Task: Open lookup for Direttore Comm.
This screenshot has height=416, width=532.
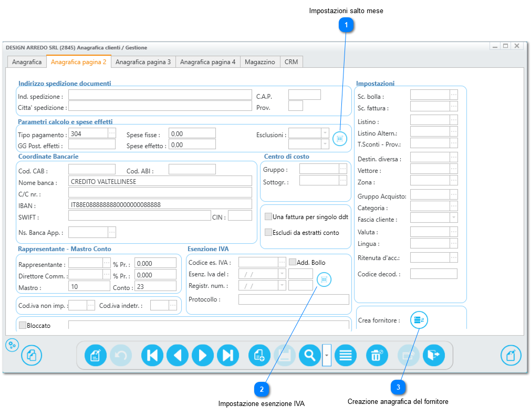Action: pos(107,274)
